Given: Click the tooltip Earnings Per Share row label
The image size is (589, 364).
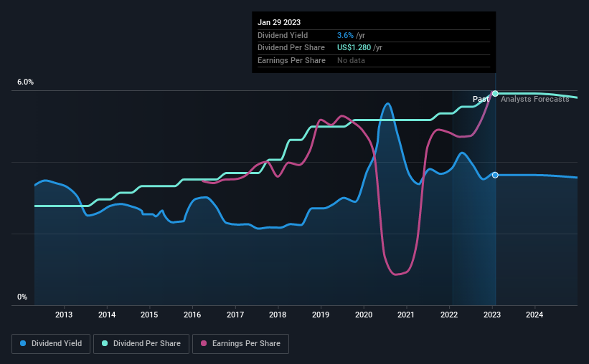Looking at the screenshot, I should coord(291,60).
